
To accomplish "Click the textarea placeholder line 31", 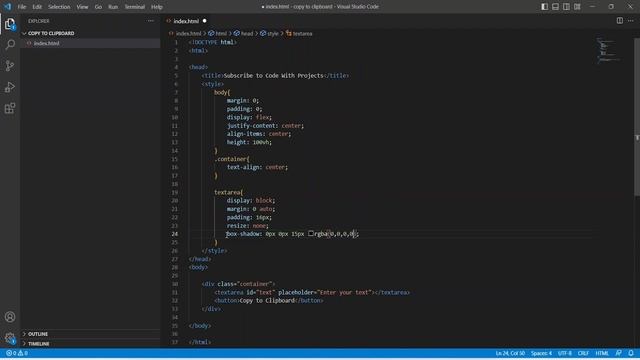I will pyautogui.click(x=312, y=292).
